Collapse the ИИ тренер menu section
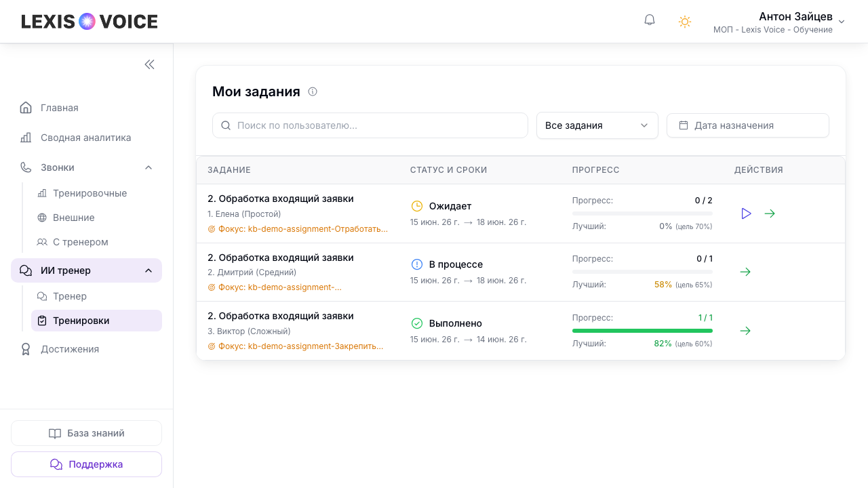868x488 pixels. pos(149,270)
